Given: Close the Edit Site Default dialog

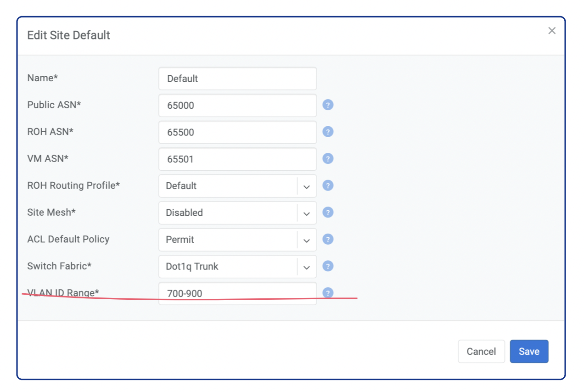Looking at the screenshot, I should click(551, 31).
